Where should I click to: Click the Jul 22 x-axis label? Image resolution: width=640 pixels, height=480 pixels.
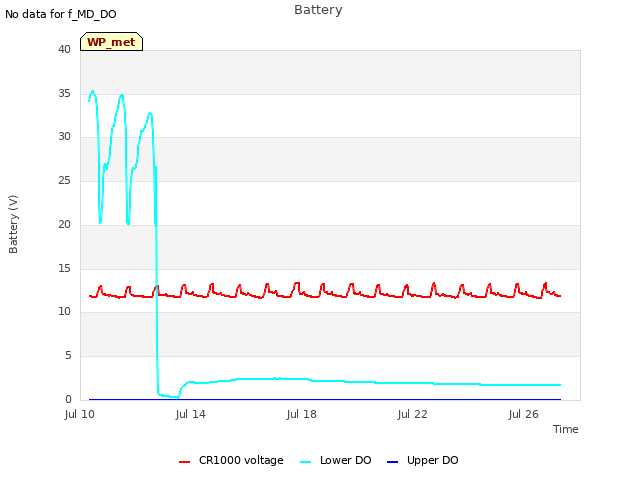coord(413,414)
